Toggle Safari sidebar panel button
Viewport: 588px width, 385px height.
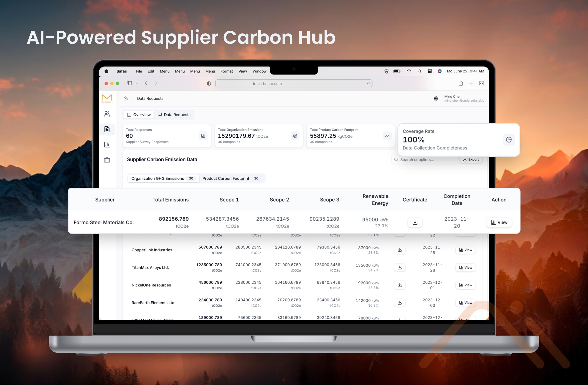(129, 83)
